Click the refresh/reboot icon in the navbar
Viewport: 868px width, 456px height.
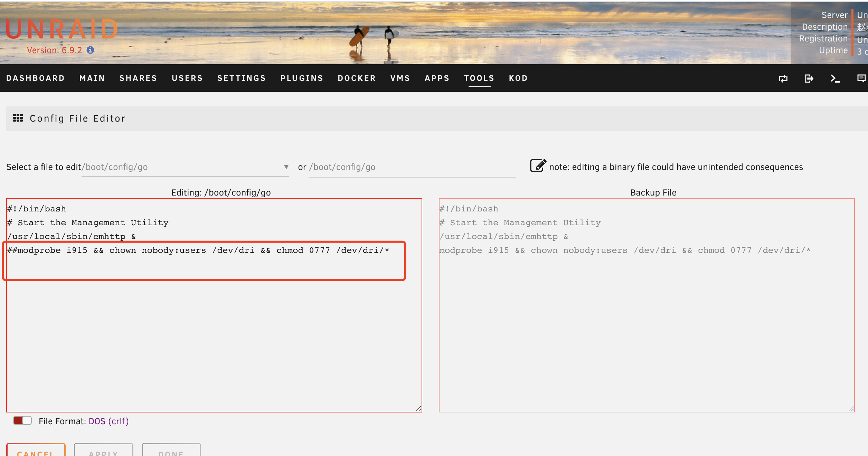point(783,78)
